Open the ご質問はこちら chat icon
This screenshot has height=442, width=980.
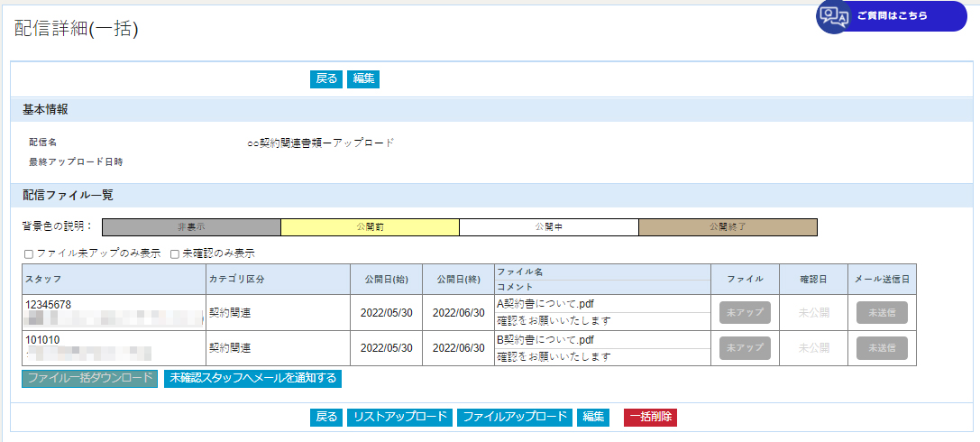(834, 17)
